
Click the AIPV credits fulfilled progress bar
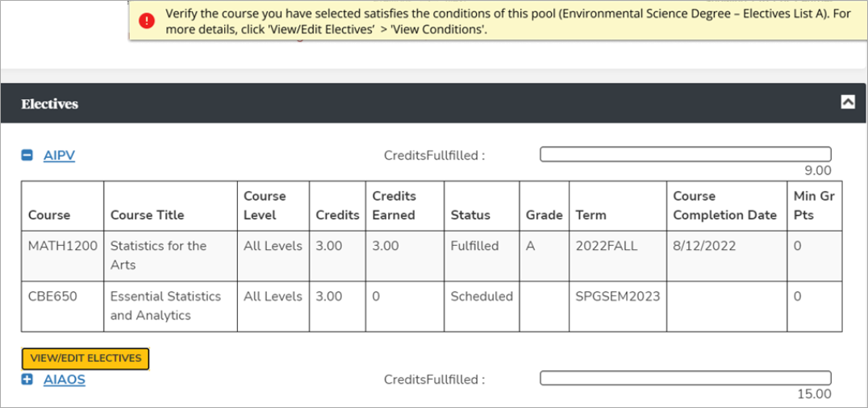(x=685, y=154)
